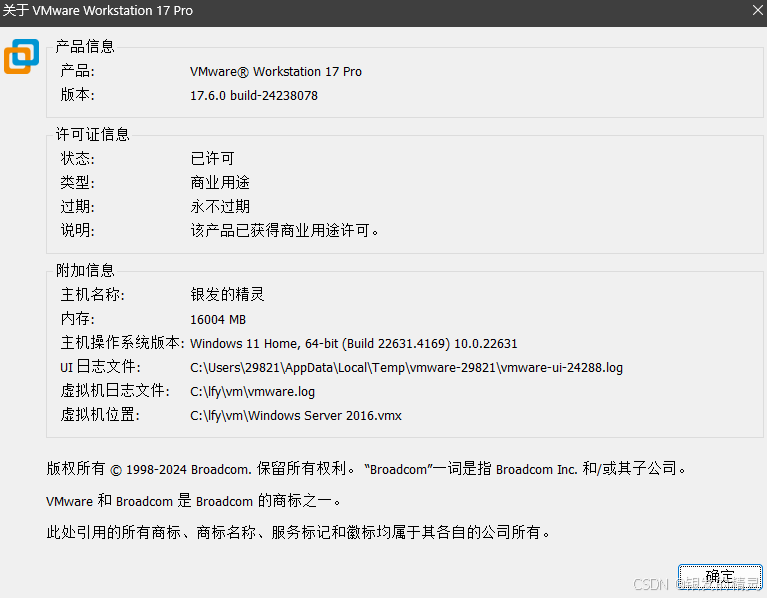
Task: Click the '产品信息' group heading
Action: tap(85, 46)
